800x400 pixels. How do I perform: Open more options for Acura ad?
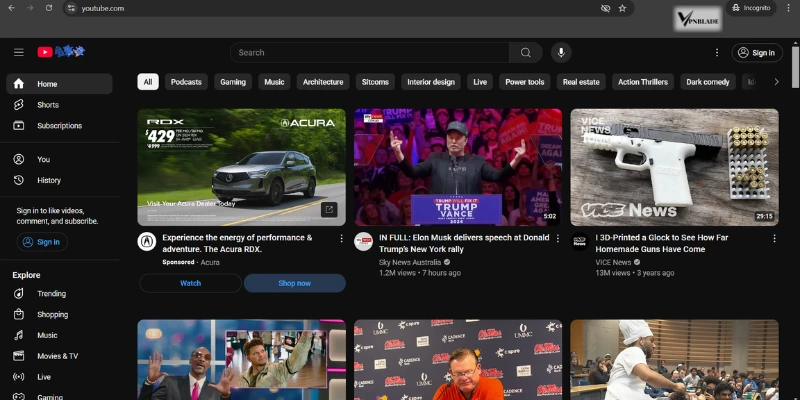[341, 238]
